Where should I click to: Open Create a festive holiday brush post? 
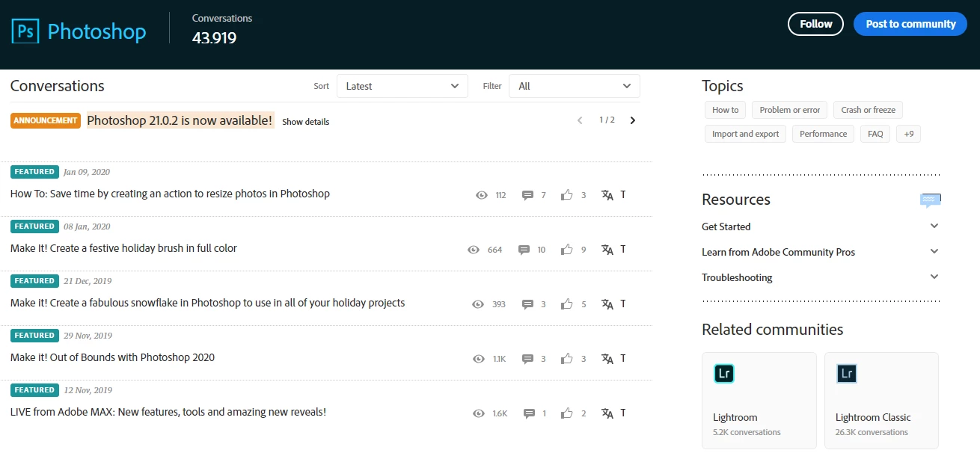click(123, 248)
